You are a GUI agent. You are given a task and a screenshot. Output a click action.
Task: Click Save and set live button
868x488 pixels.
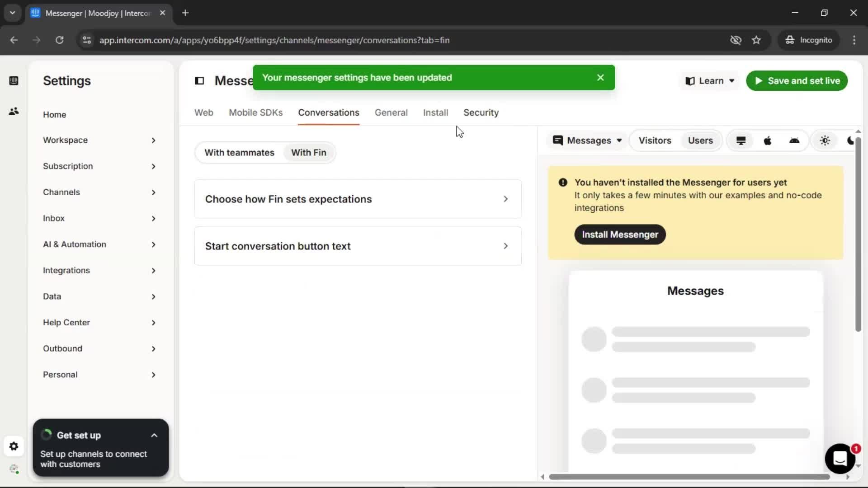(797, 81)
